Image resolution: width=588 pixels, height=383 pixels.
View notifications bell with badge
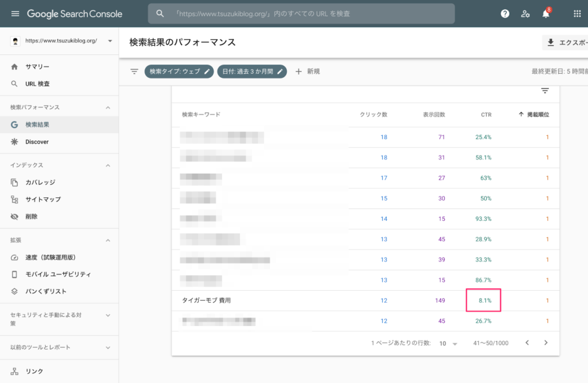[x=546, y=14]
